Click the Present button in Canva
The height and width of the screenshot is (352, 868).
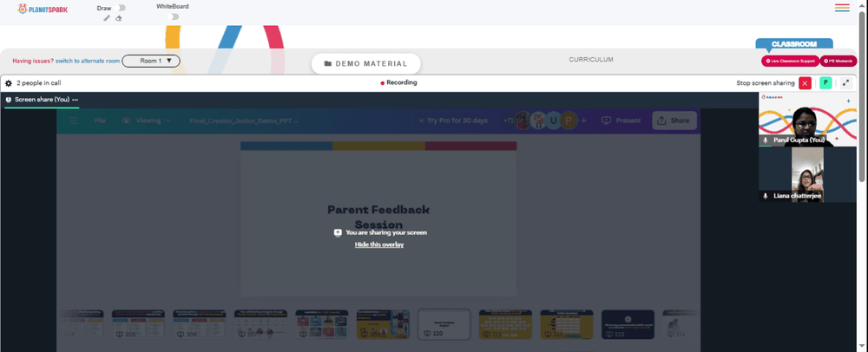pos(621,121)
